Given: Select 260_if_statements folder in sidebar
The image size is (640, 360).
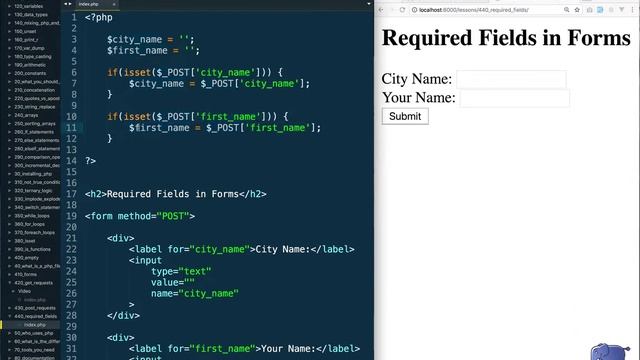Looking at the screenshot, I should pyautogui.click(x=34, y=132).
